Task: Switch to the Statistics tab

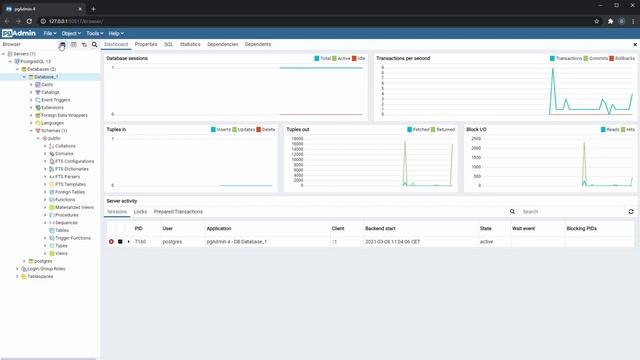Action: 190,44
